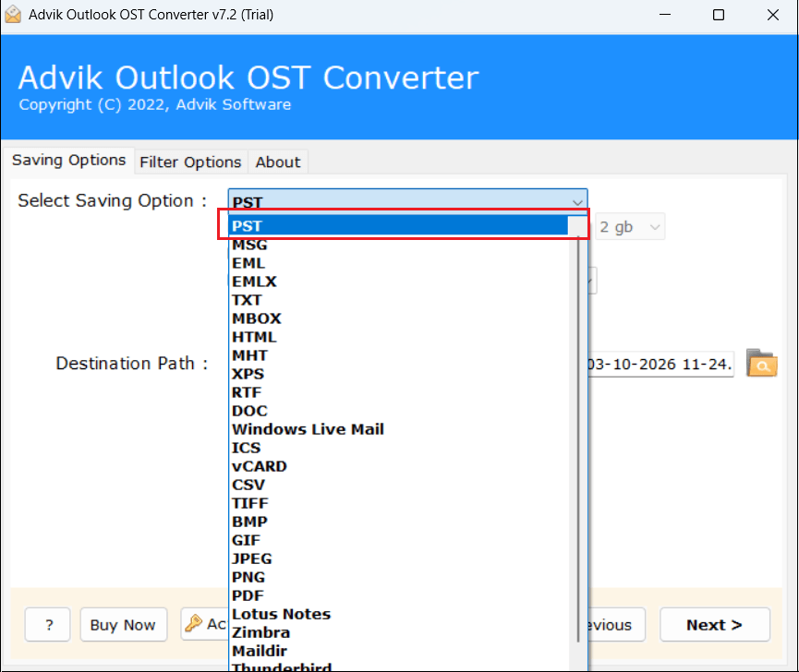Click the Destination Path input field
The width and height of the screenshot is (799, 672).
(x=661, y=364)
